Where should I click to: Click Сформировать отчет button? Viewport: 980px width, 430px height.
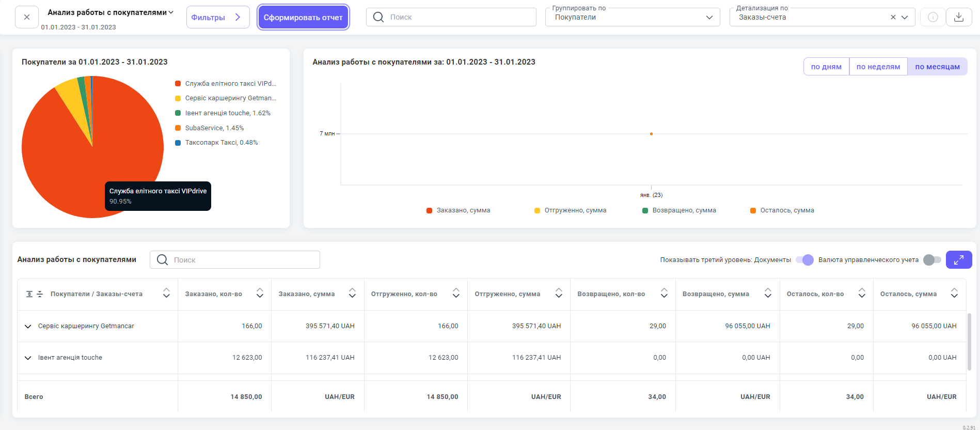(303, 17)
